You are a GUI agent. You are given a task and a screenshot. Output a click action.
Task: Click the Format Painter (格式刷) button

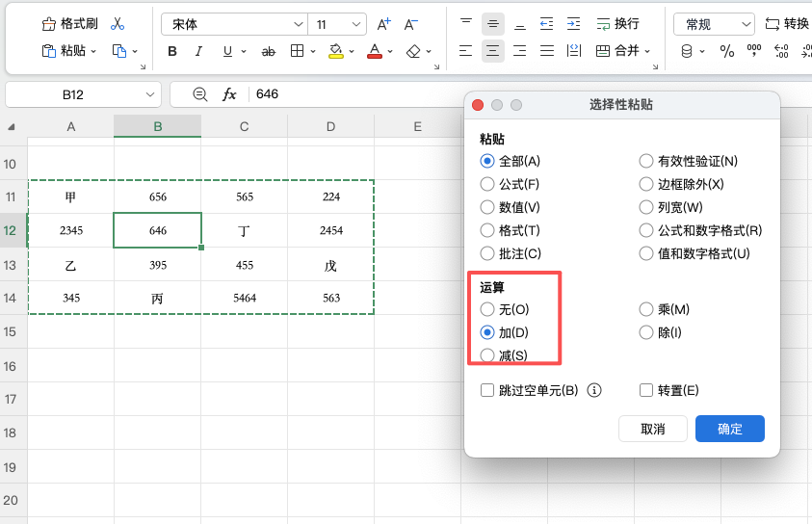pos(70,24)
